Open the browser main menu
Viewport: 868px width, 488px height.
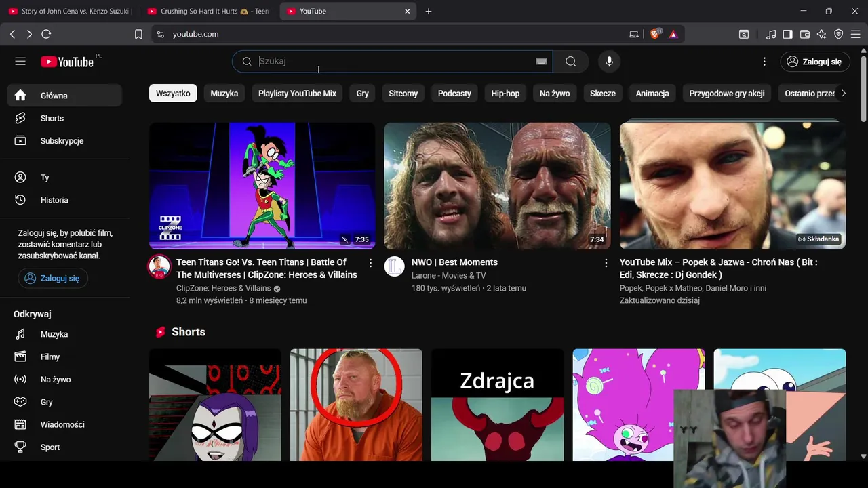coord(855,34)
